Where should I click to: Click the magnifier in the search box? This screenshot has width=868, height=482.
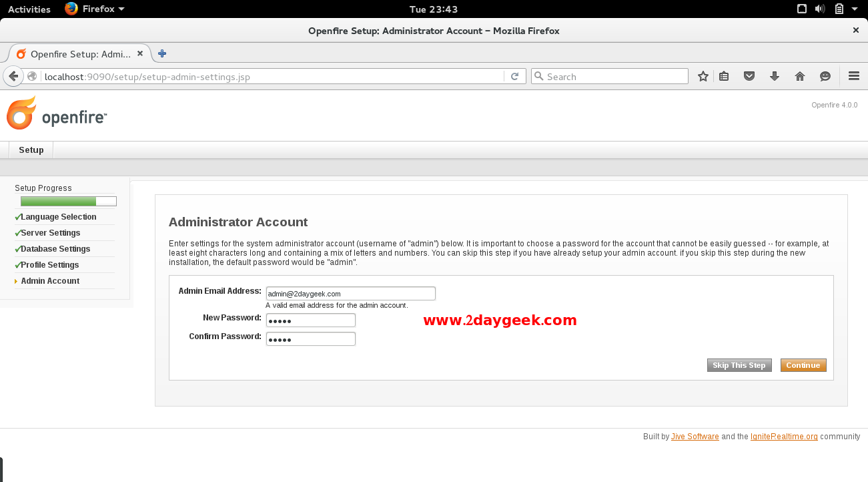(x=539, y=76)
